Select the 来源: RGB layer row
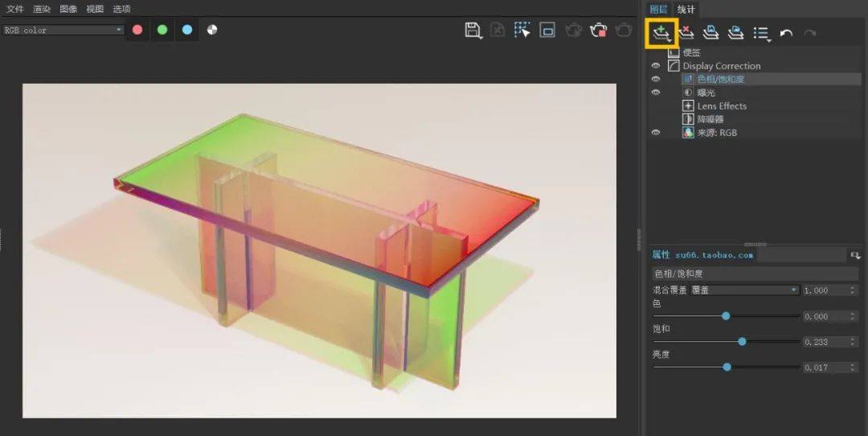The height and width of the screenshot is (436, 868). click(x=755, y=133)
